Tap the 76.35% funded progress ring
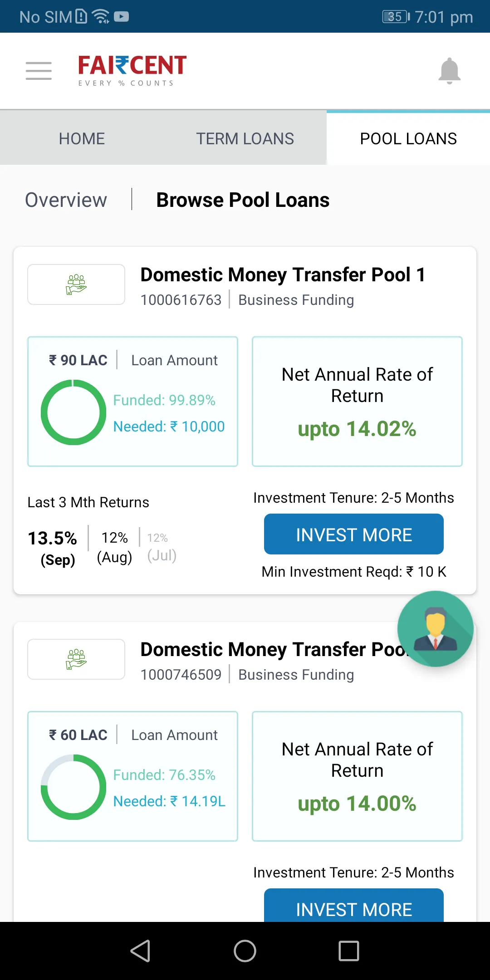 click(73, 787)
